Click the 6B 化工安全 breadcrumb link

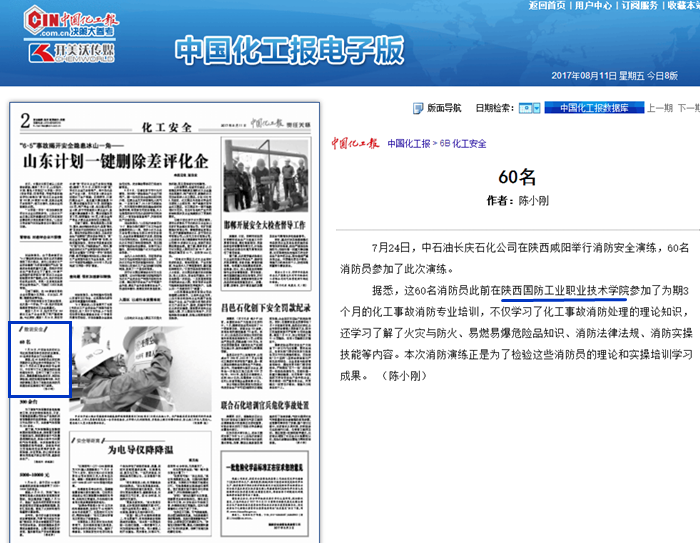point(463,144)
